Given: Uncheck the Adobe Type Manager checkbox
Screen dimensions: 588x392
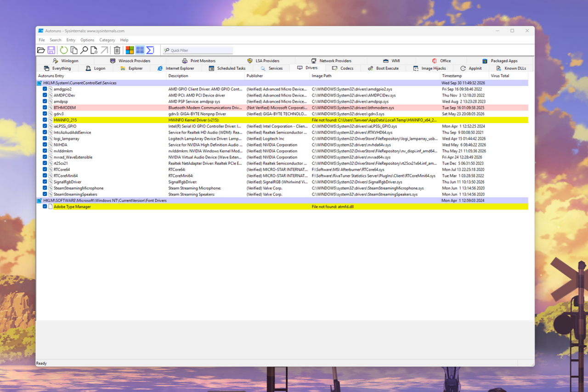Looking at the screenshot, I should pos(45,207).
